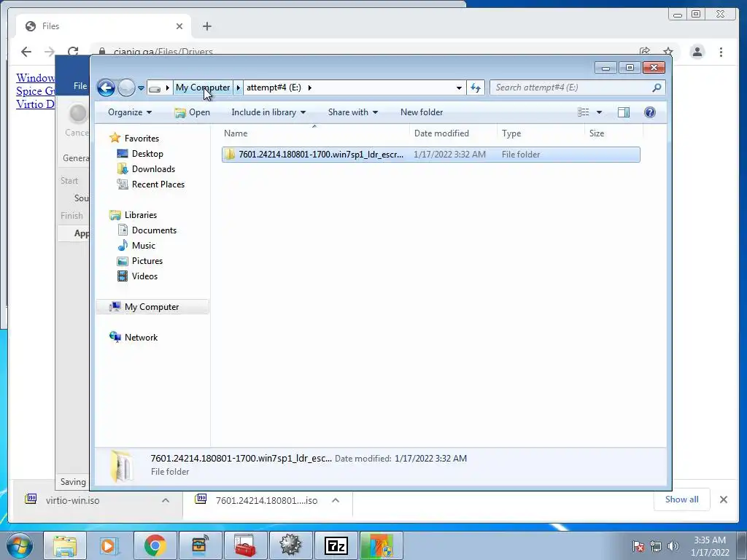Screen dimensions: 747x560
Task: Select My Computer in navigation pane
Action: [x=152, y=307]
